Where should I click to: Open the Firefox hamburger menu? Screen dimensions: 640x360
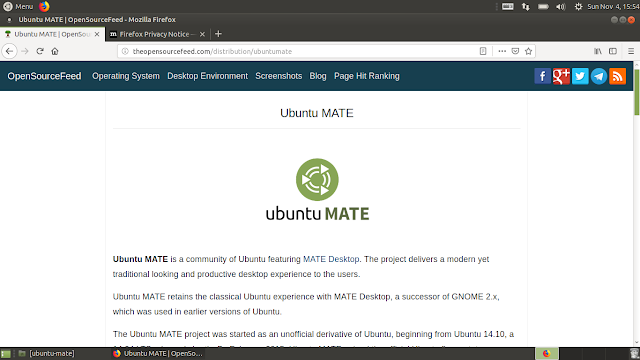click(631, 51)
